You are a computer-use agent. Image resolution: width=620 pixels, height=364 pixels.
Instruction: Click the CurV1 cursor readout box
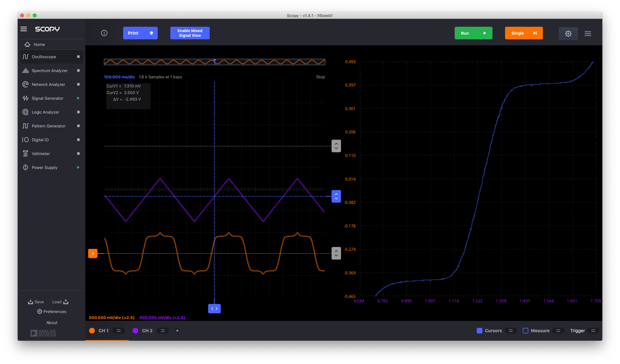[x=128, y=96]
